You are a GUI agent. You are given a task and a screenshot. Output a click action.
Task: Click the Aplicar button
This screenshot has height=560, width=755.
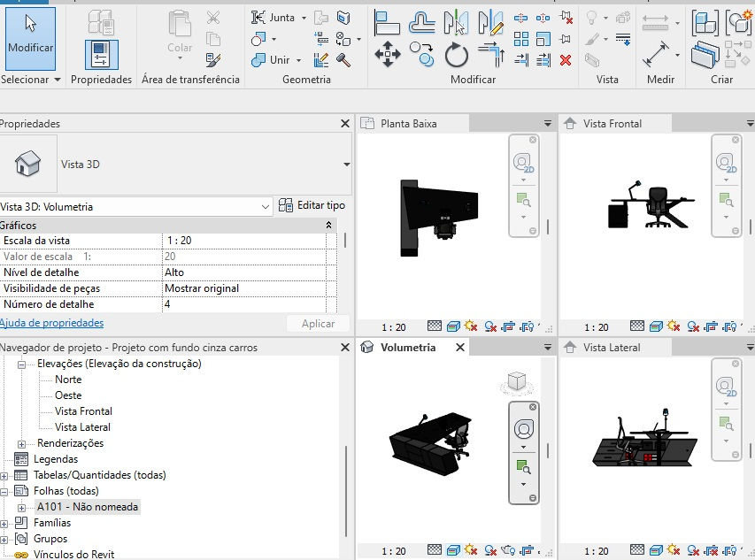(318, 324)
